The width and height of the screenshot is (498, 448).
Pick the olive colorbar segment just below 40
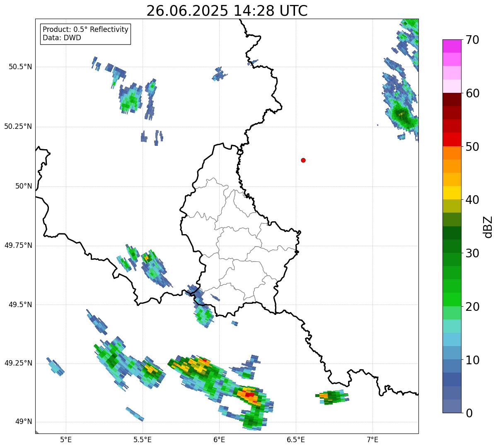[452, 206]
